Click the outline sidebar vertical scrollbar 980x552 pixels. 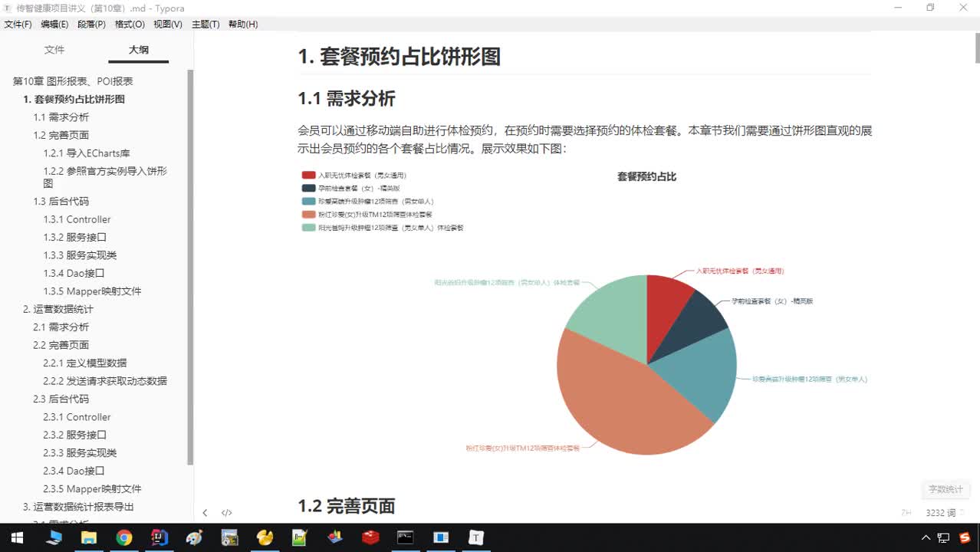(190, 267)
